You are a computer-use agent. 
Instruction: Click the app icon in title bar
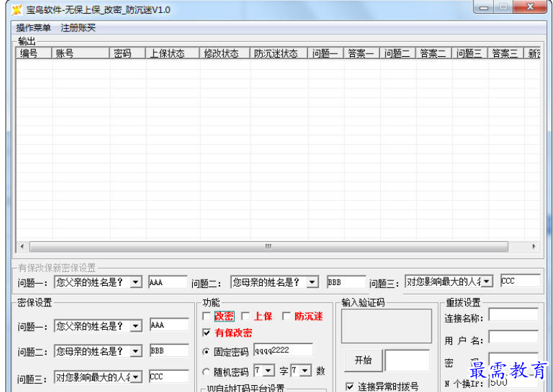coord(16,10)
